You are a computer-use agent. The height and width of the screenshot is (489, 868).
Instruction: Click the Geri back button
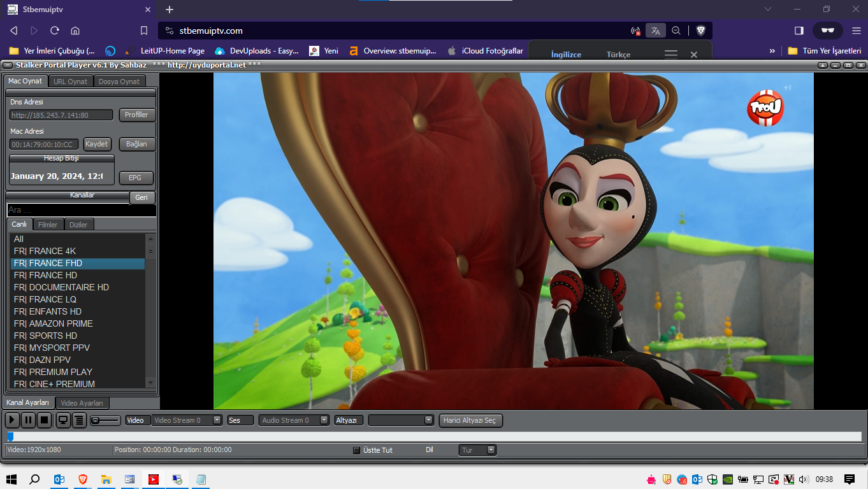tap(141, 197)
